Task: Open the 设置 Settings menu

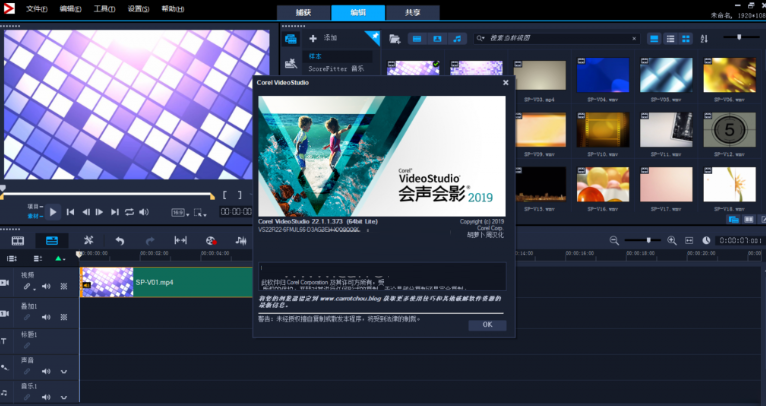Action: (138, 9)
